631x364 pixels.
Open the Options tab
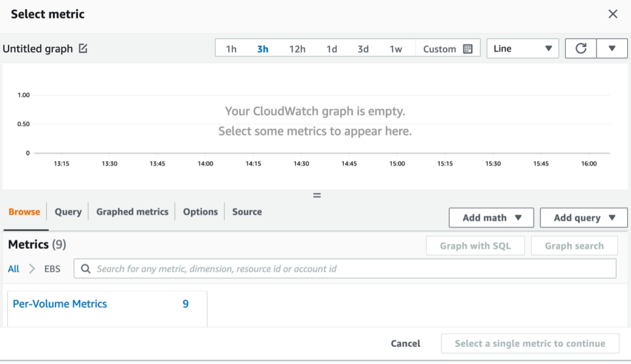(200, 211)
